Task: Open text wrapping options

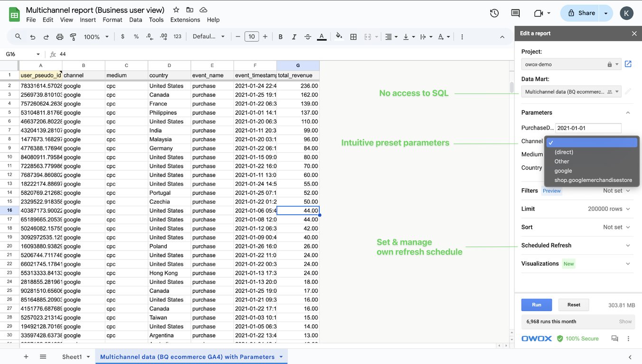Action: coord(426,36)
